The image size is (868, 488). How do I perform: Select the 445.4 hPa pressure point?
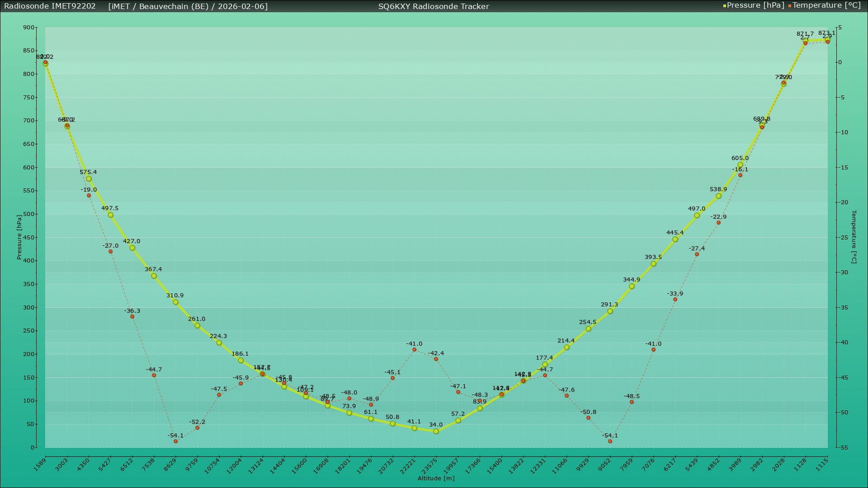[x=675, y=239]
